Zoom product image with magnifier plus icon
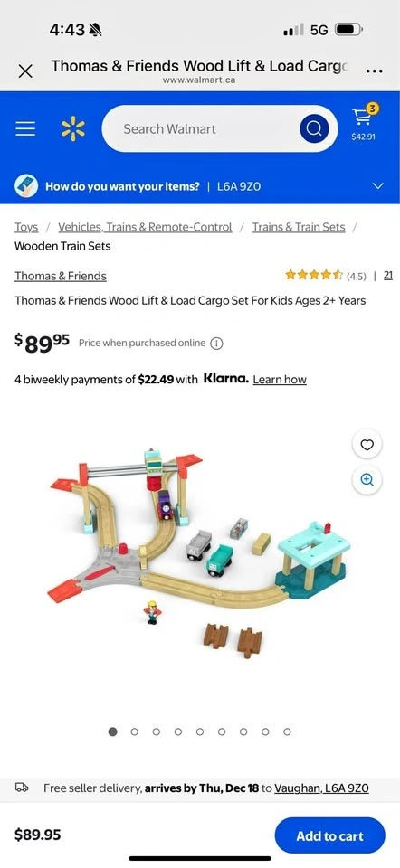 coord(367,480)
